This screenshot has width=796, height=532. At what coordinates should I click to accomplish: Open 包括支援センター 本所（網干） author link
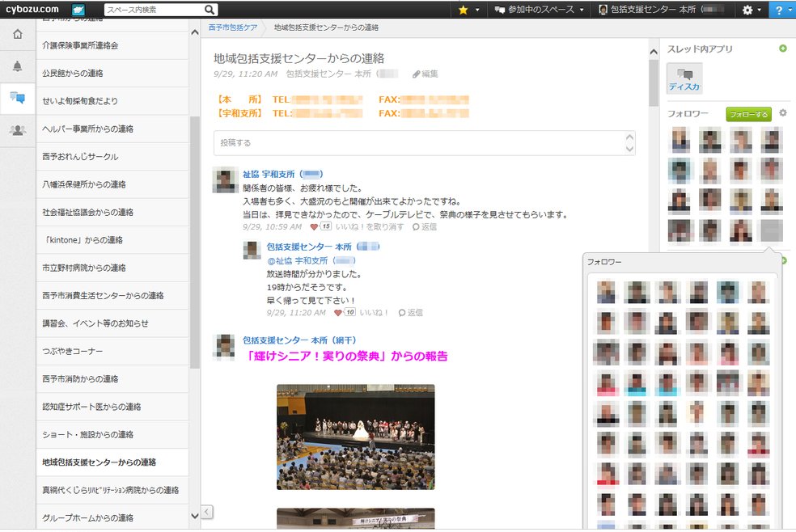click(x=299, y=340)
